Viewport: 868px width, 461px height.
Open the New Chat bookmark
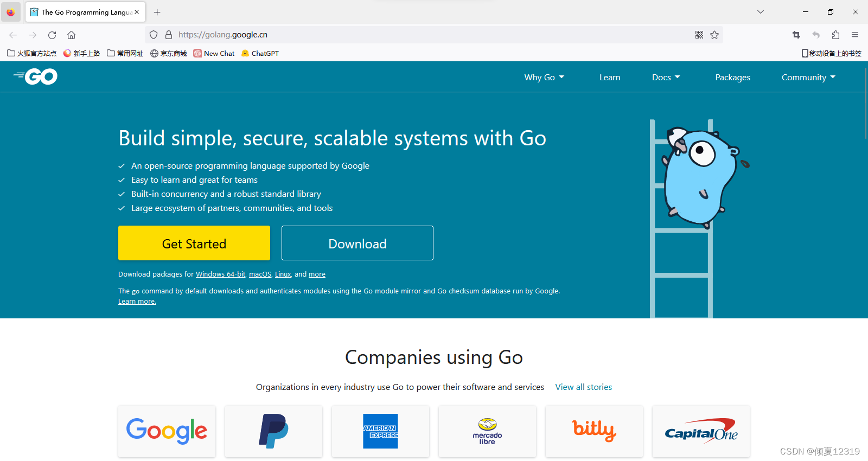tap(214, 53)
